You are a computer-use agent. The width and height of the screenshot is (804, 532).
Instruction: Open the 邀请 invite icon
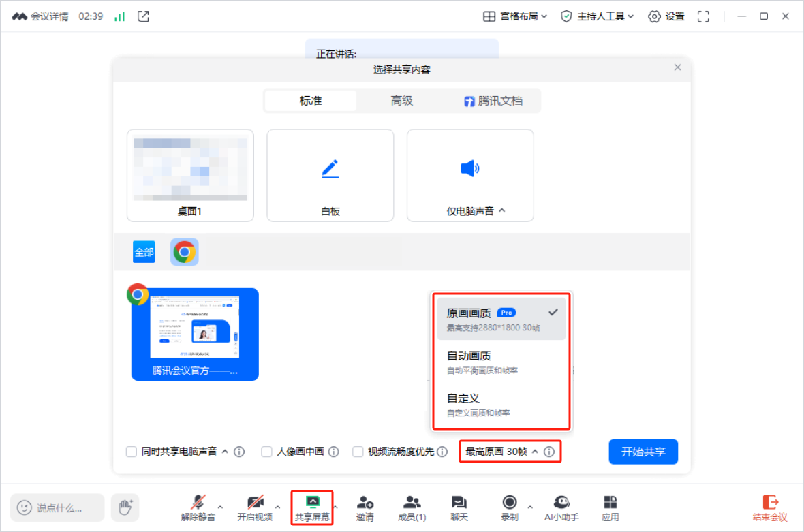coord(365,508)
